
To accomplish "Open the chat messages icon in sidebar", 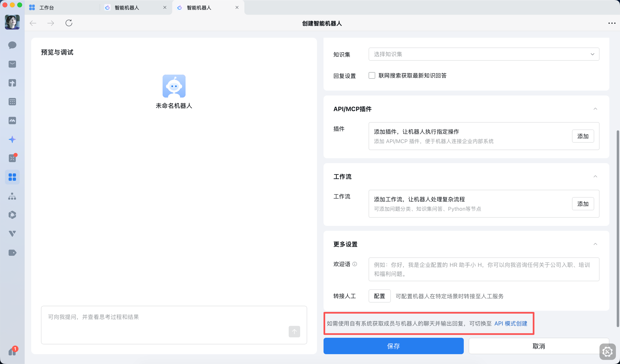I will pos(12,45).
